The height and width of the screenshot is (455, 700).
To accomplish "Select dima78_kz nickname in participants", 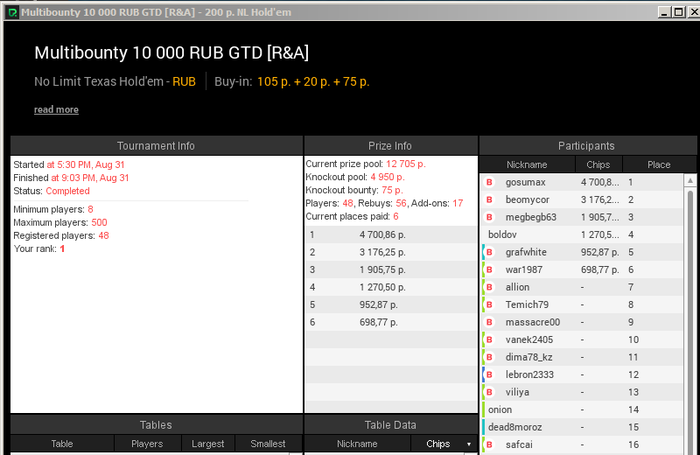I will (529, 357).
